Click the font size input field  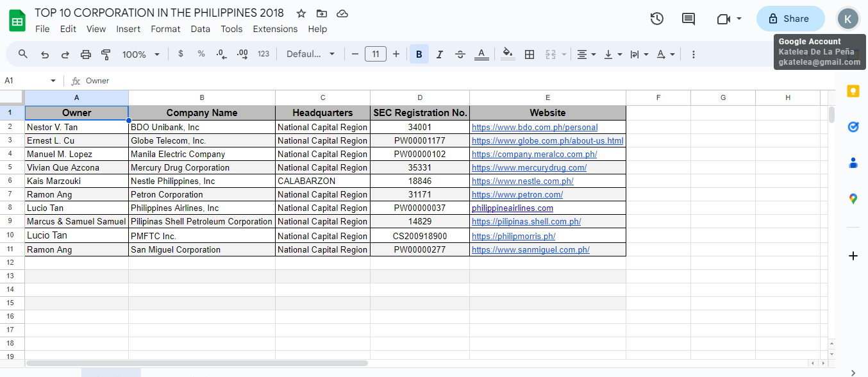pyautogui.click(x=376, y=54)
